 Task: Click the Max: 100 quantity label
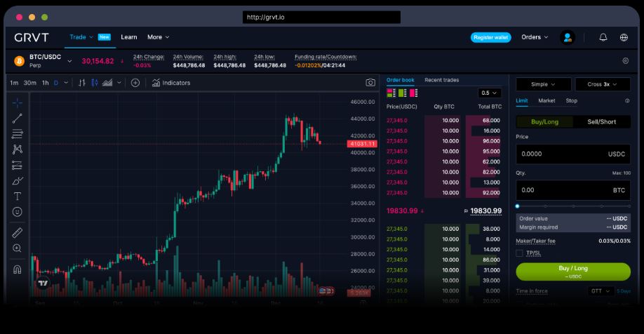621,173
